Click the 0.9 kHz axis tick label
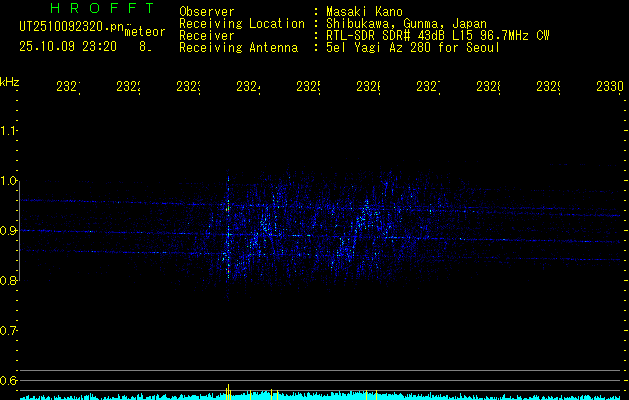This screenshot has height=400, width=629. [9, 231]
